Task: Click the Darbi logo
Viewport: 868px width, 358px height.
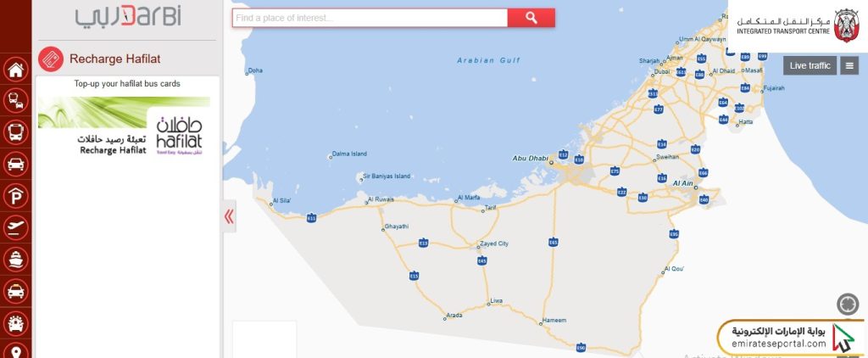Action: click(129, 15)
